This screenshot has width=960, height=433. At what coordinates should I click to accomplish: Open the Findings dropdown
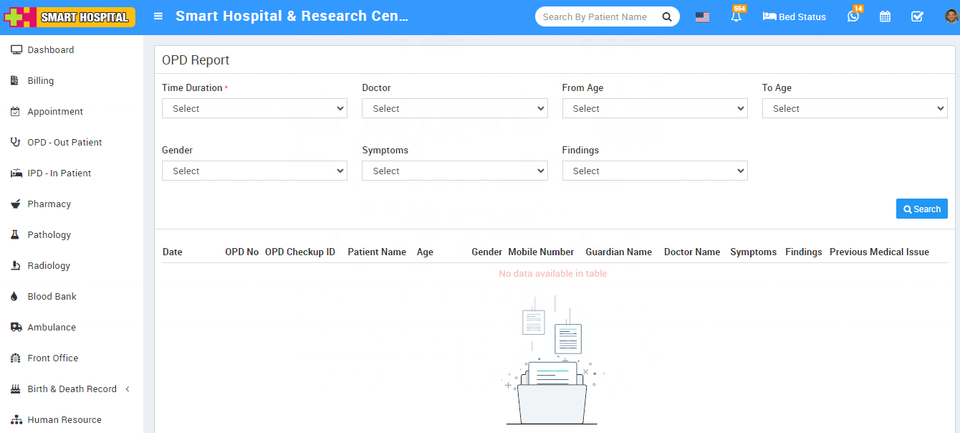tap(654, 171)
